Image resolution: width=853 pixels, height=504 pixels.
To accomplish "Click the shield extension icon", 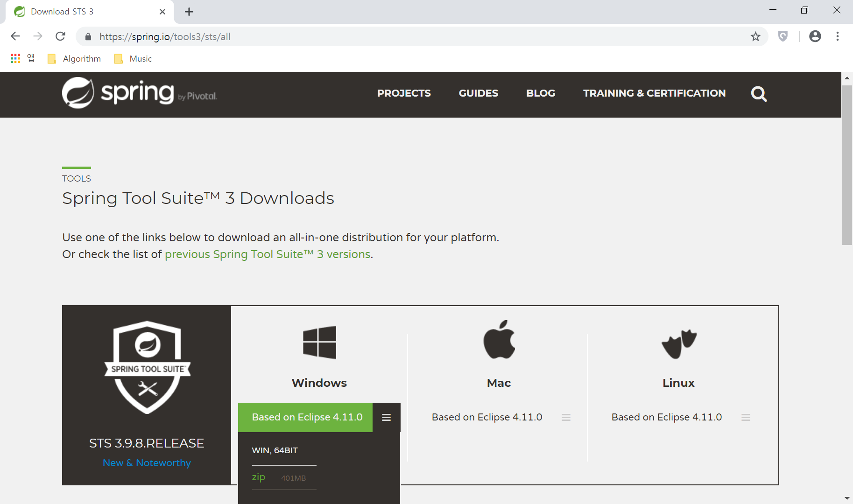I will (783, 36).
